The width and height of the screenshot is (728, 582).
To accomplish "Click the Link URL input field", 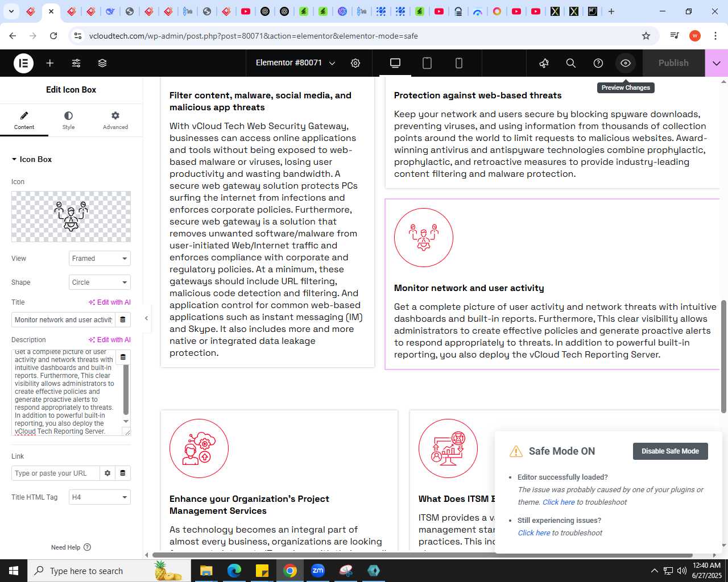I will [x=56, y=473].
